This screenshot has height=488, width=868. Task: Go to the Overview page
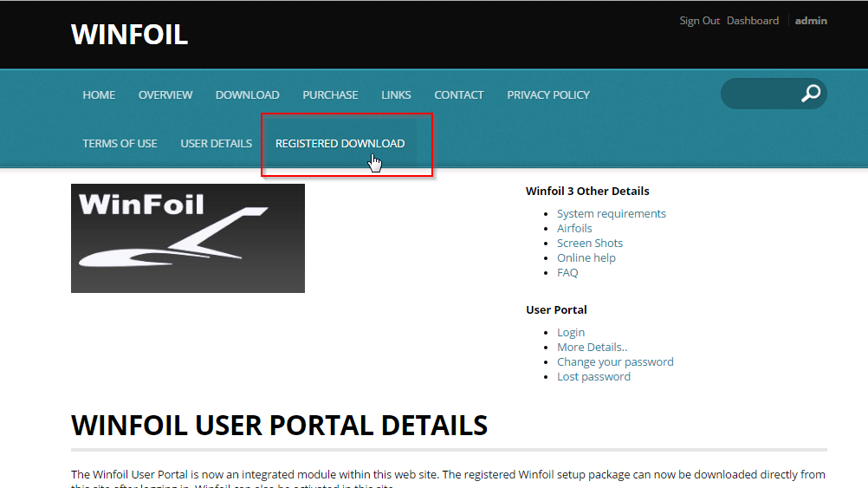[165, 94]
